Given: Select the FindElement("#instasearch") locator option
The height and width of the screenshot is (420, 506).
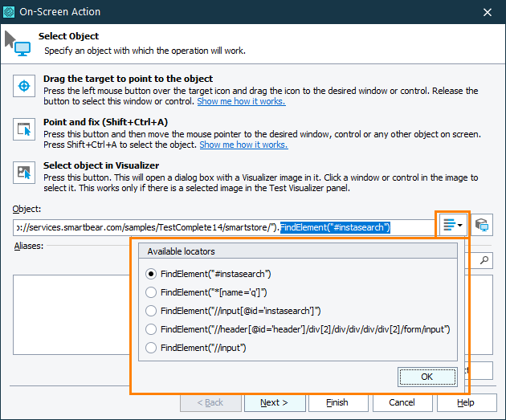Looking at the screenshot, I should (151, 274).
